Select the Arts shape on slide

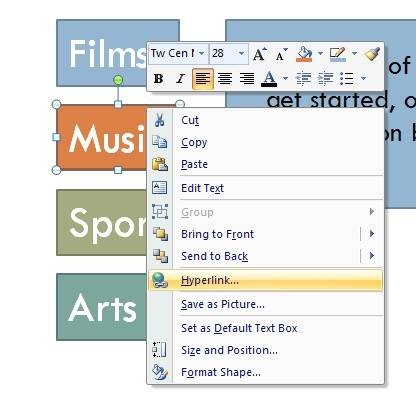102,307
